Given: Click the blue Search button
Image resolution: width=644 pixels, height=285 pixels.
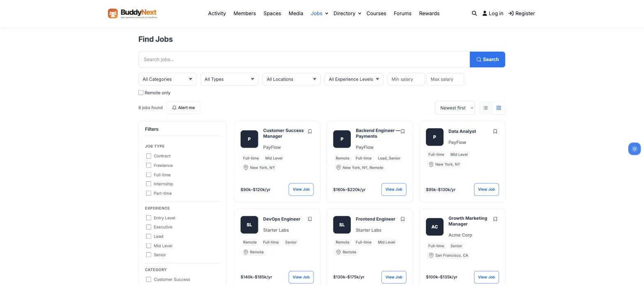Looking at the screenshot, I should (x=488, y=59).
